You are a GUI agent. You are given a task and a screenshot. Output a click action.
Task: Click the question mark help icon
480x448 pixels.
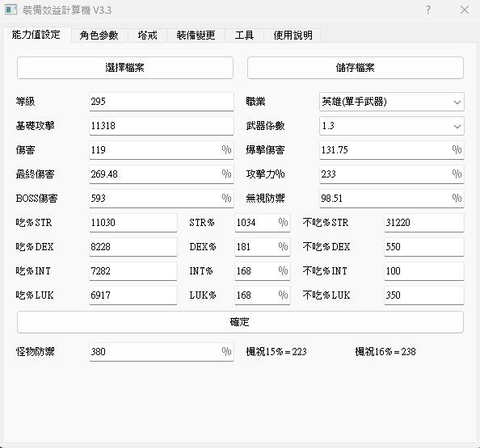pyautogui.click(x=428, y=10)
